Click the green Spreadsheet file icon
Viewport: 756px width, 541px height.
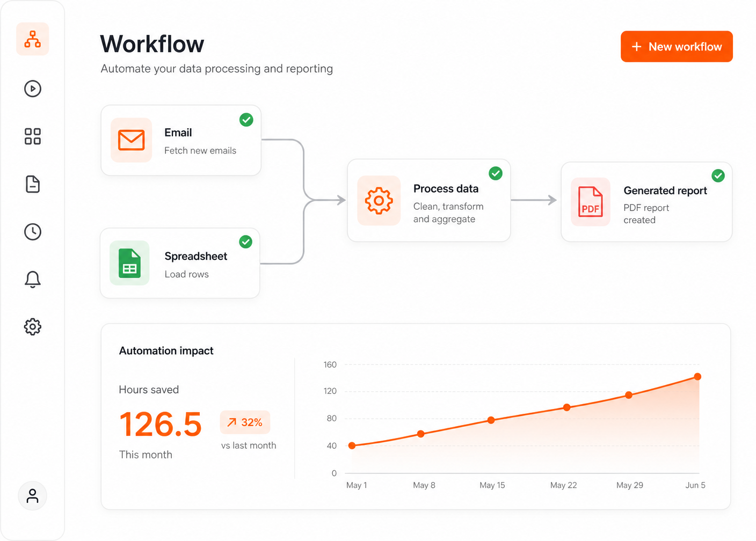[129, 263]
